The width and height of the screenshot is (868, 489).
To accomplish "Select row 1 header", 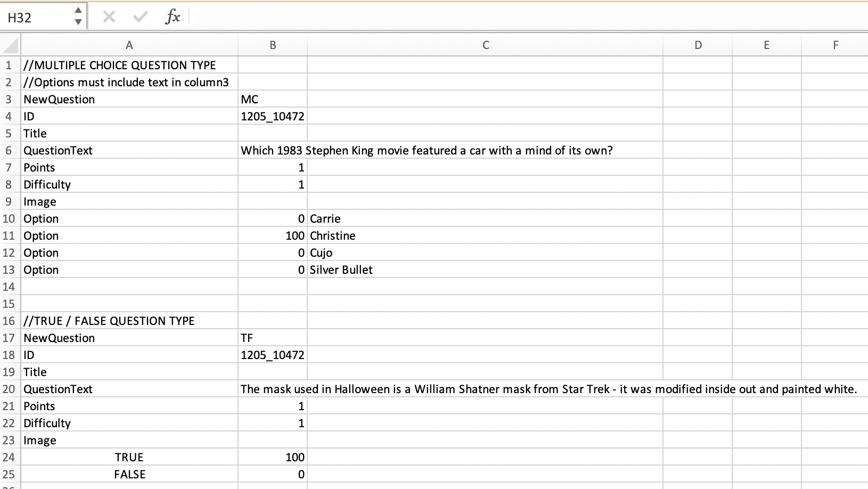I will pyautogui.click(x=10, y=65).
